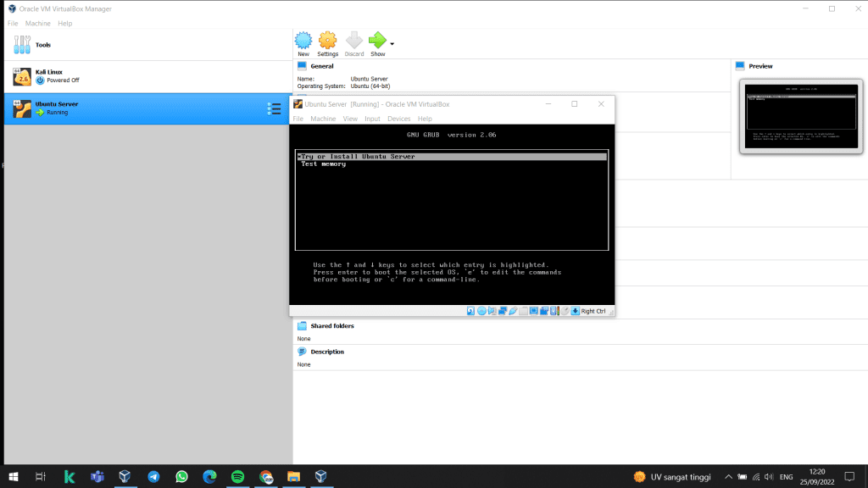This screenshot has height=488, width=868.
Task: Open Devices menu in Ubuntu Server window
Action: point(398,119)
